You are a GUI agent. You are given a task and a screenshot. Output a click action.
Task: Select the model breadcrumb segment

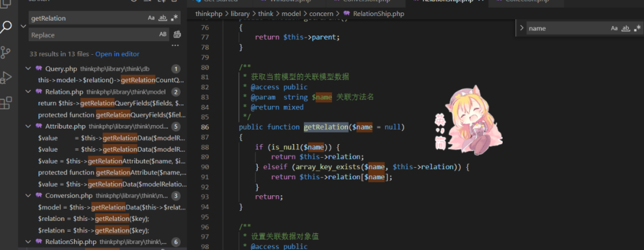[x=291, y=14]
